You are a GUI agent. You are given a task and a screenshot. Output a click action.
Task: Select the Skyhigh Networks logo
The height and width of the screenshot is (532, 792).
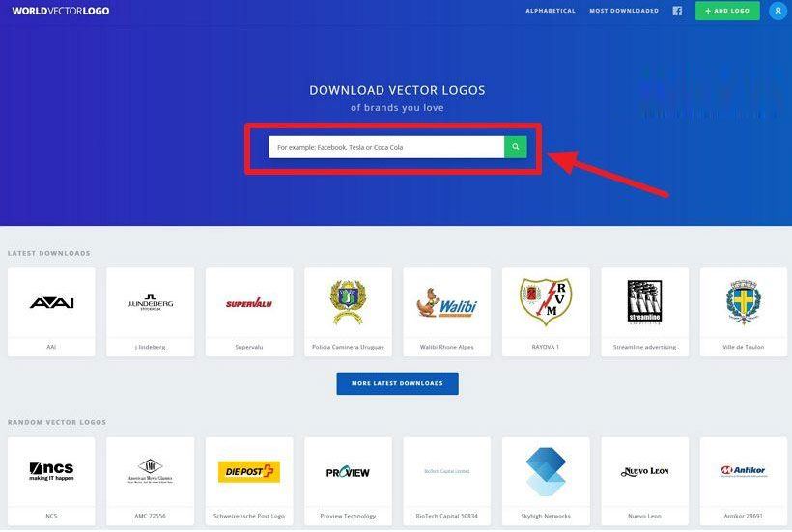[546, 472]
